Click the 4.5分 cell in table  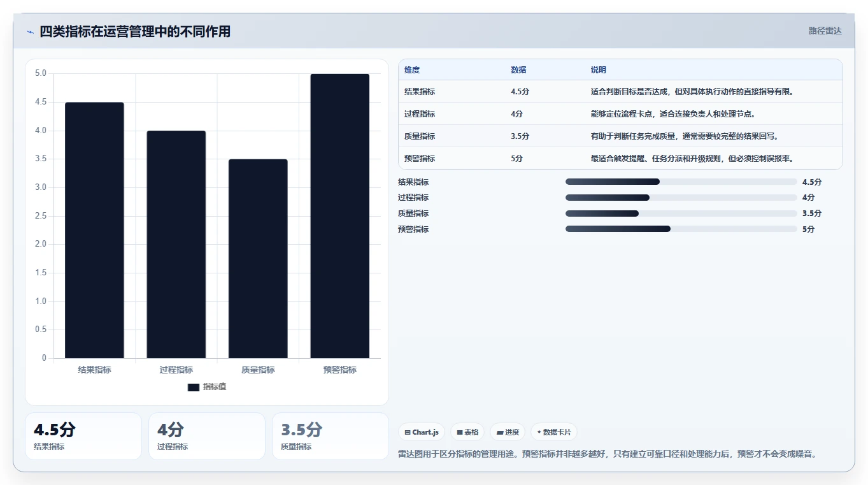pyautogui.click(x=520, y=92)
